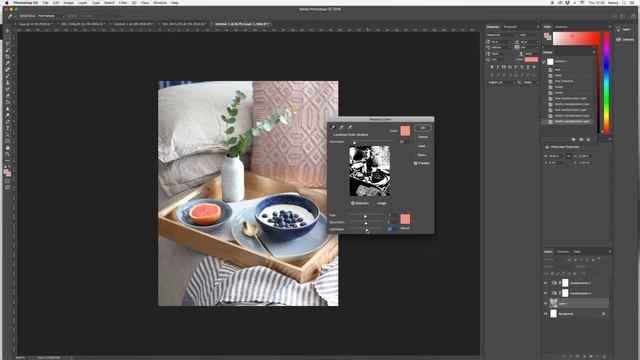Hide Layer 1 with its eye icon
The image size is (640, 360).
coord(546,303)
